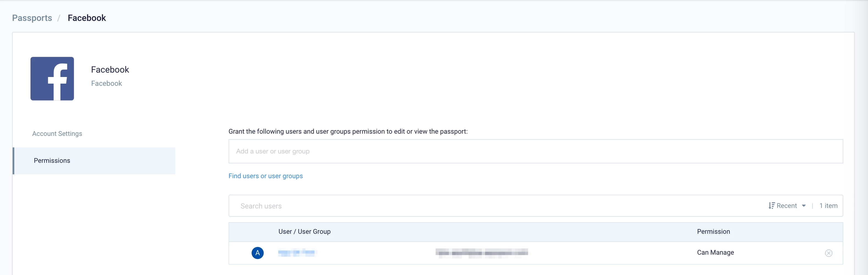Click the 'Permission' column header
868x275 pixels.
click(x=713, y=232)
